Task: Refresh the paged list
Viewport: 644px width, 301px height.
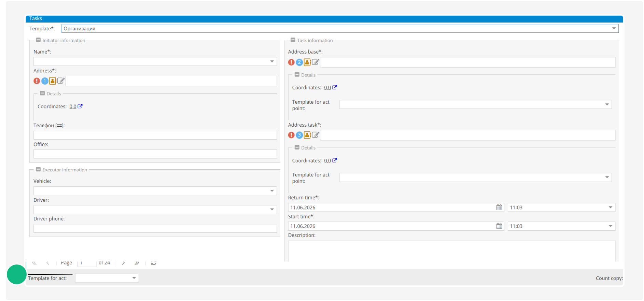Action: (154, 263)
